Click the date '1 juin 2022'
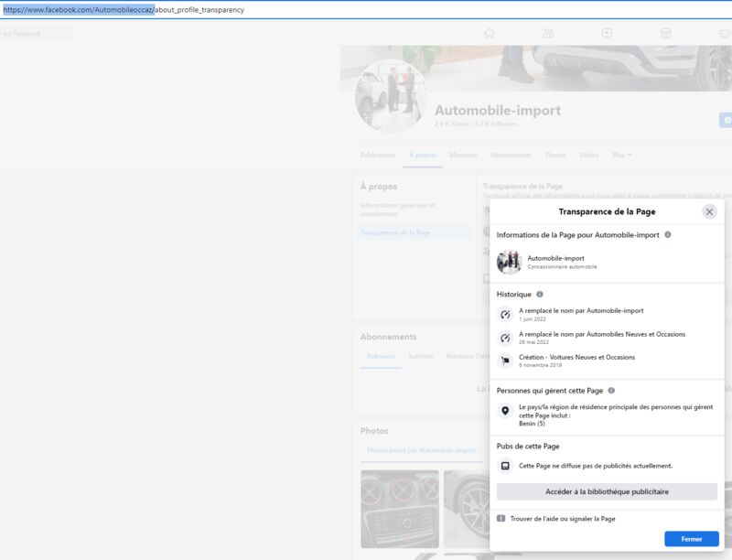The width and height of the screenshot is (732, 560). pyautogui.click(x=533, y=319)
